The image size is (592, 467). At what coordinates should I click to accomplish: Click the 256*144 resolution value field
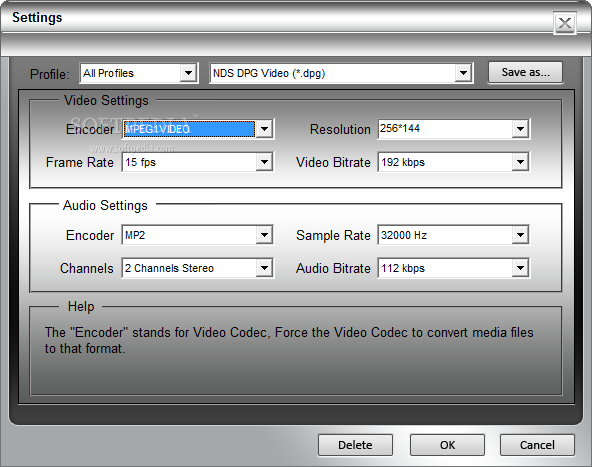(x=445, y=129)
